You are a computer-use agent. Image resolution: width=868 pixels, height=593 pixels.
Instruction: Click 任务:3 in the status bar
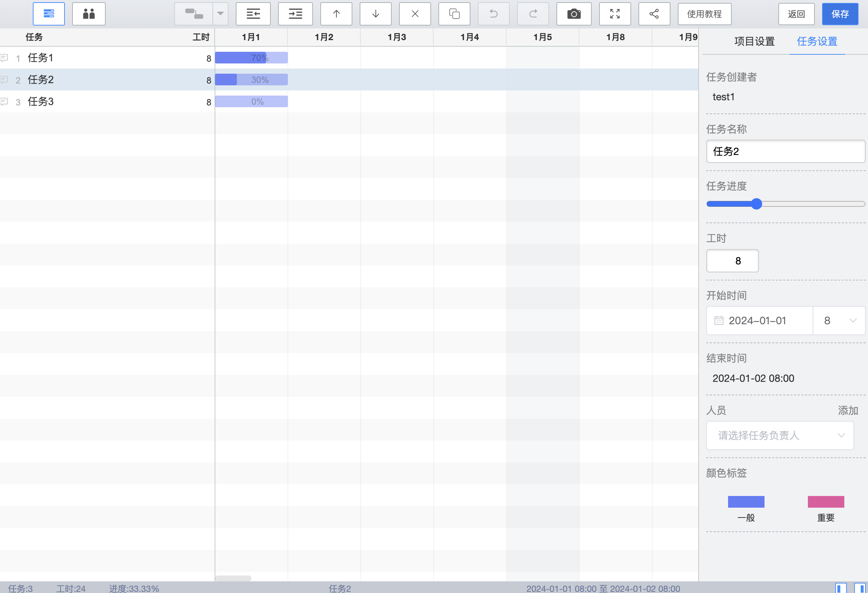[x=20, y=589]
